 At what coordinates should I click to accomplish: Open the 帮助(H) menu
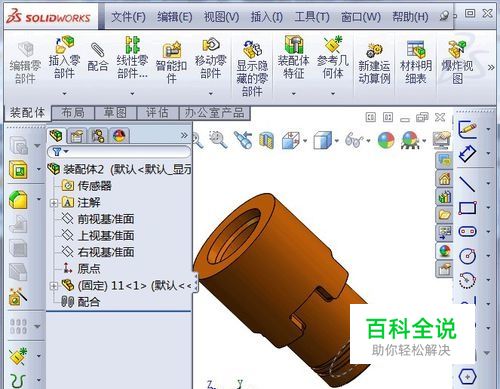[x=410, y=16]
